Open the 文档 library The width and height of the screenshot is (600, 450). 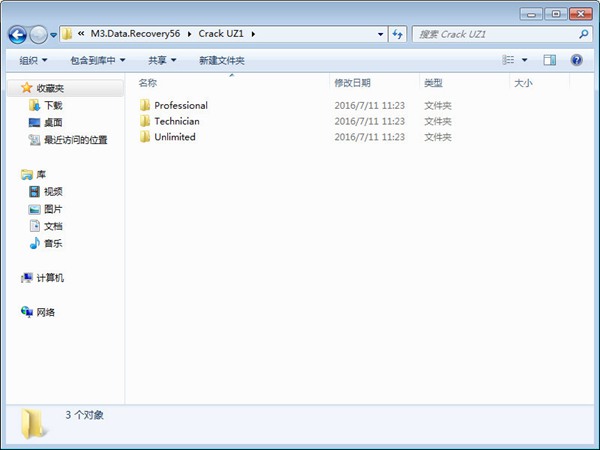coord(53,226)
